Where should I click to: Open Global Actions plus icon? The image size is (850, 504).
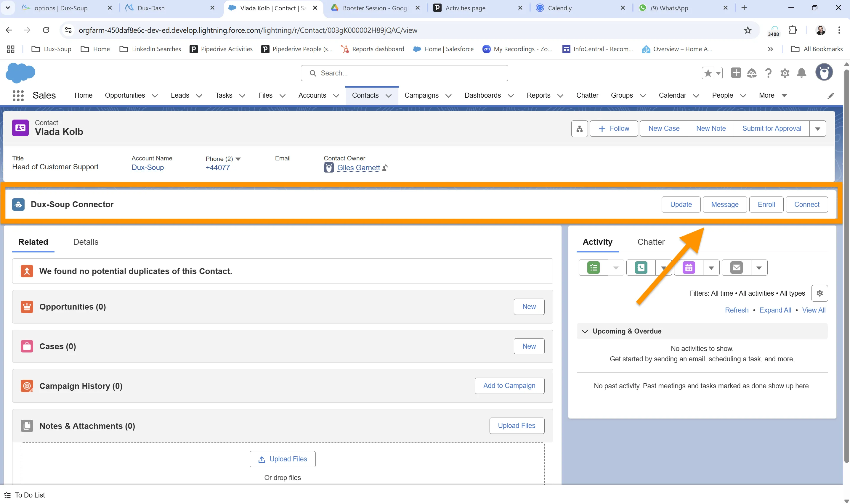pyautogui.click(x=736, y=73)
